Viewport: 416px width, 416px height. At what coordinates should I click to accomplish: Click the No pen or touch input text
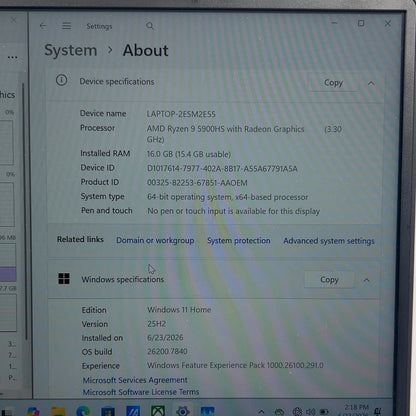(233, 211)
